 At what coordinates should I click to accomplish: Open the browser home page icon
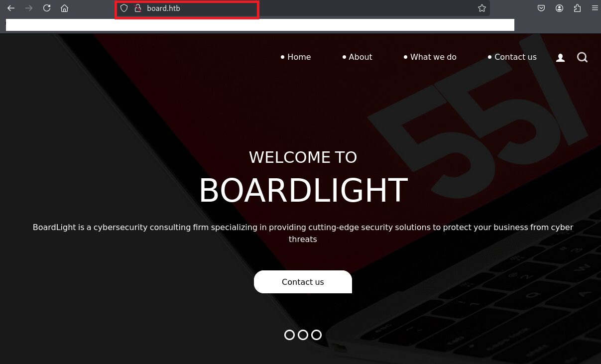[64, 8]
